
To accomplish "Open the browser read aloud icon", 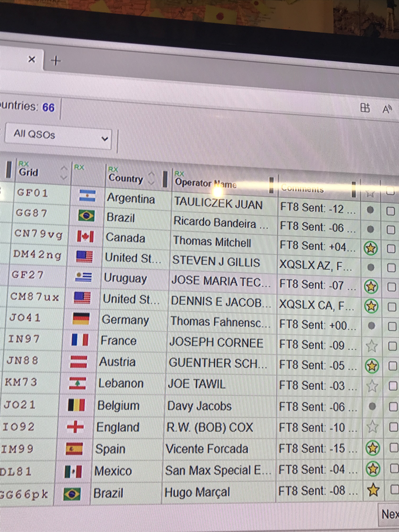I will click(387, 109).
